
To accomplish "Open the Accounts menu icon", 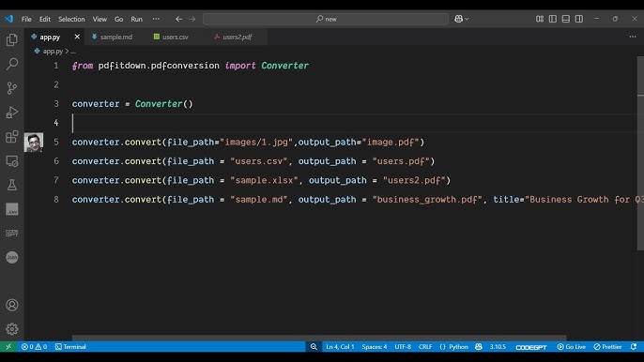I will pyautogui.click(x=12, y=305).
